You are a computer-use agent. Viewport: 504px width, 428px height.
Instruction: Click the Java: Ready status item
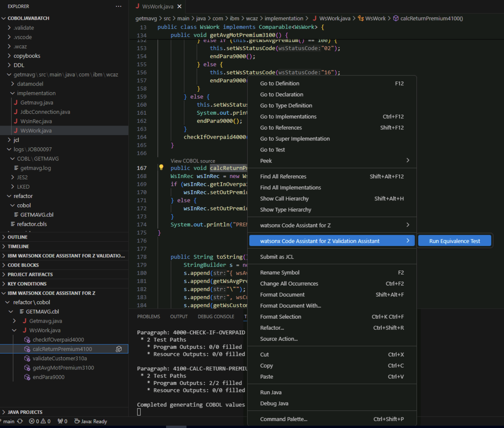pos(91,421)
